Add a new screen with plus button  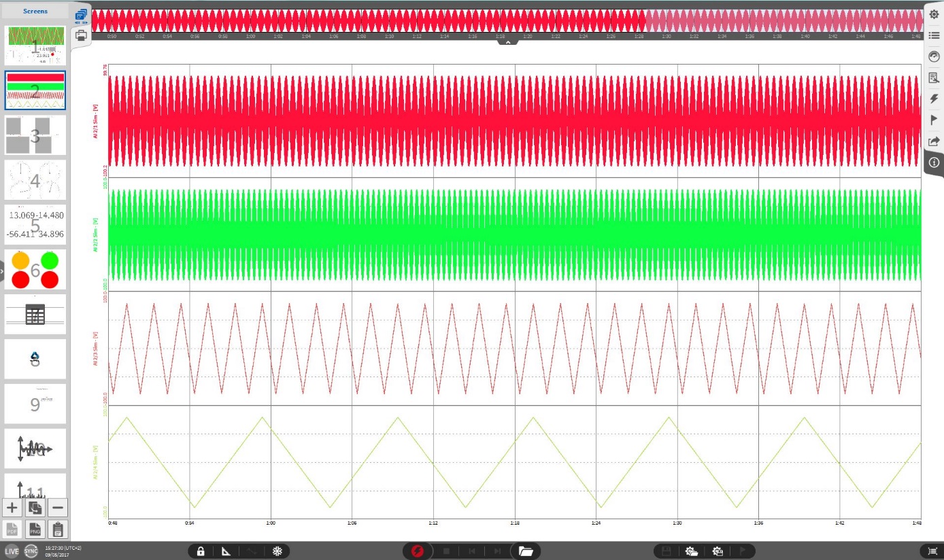[x=12, y=508]
